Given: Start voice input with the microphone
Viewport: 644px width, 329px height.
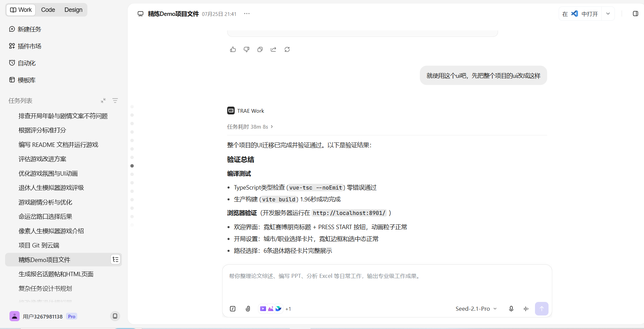Looking at the screenshot, I should pos(511,309).
